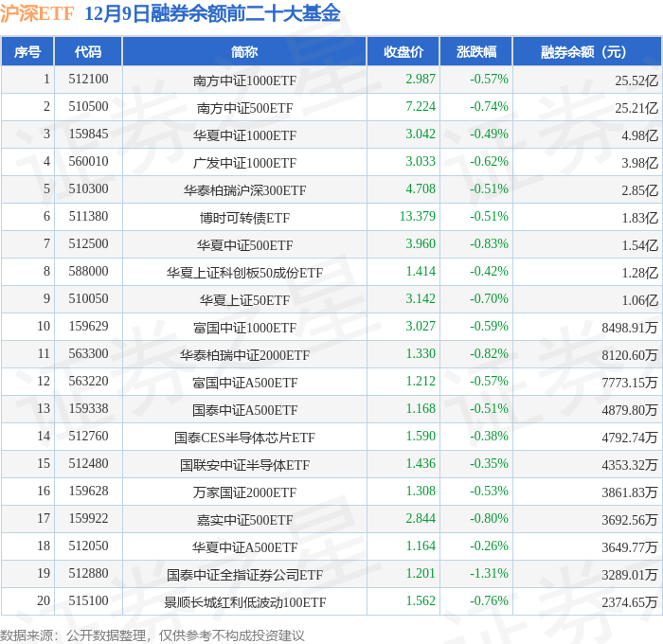Select fund code 510300

coord(88,189)
